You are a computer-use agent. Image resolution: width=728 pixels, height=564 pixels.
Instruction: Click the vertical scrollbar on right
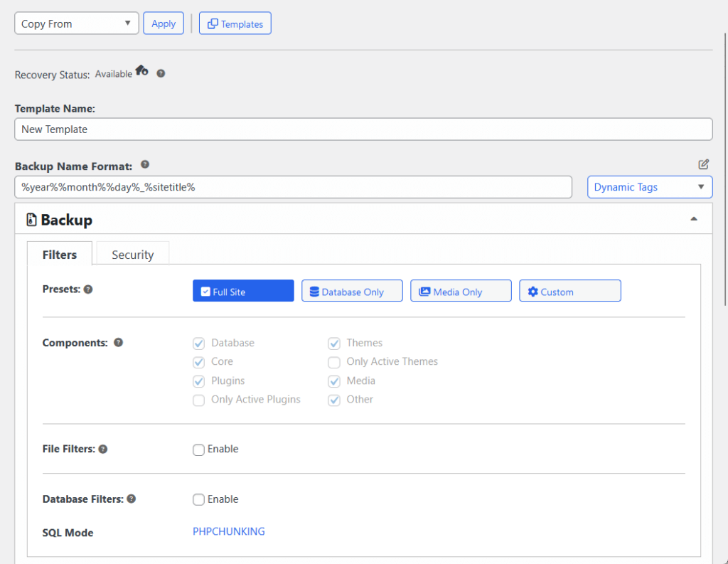pyautogui.click(x=725, y=169)
